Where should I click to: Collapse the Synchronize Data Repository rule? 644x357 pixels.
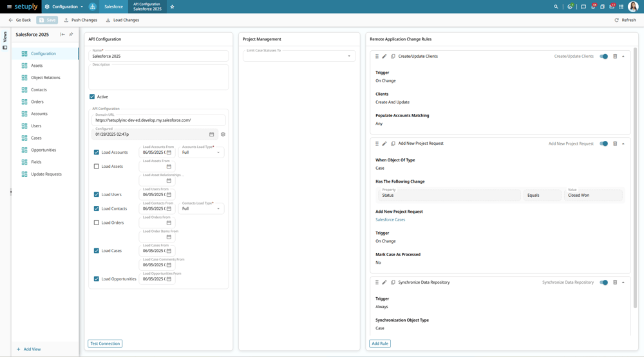click(x=623, y=282)
